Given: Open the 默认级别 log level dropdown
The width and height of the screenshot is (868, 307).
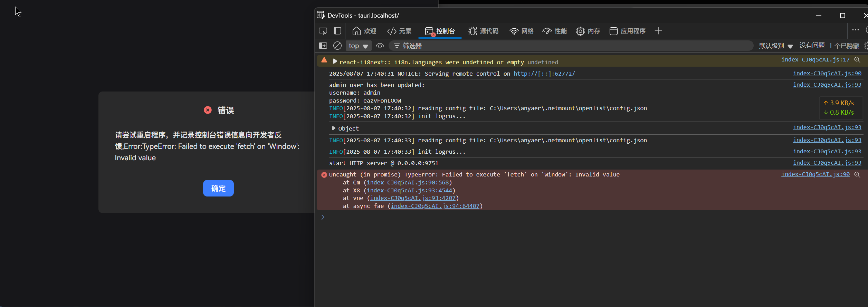Looking at the screenshot, I should 775,46.
